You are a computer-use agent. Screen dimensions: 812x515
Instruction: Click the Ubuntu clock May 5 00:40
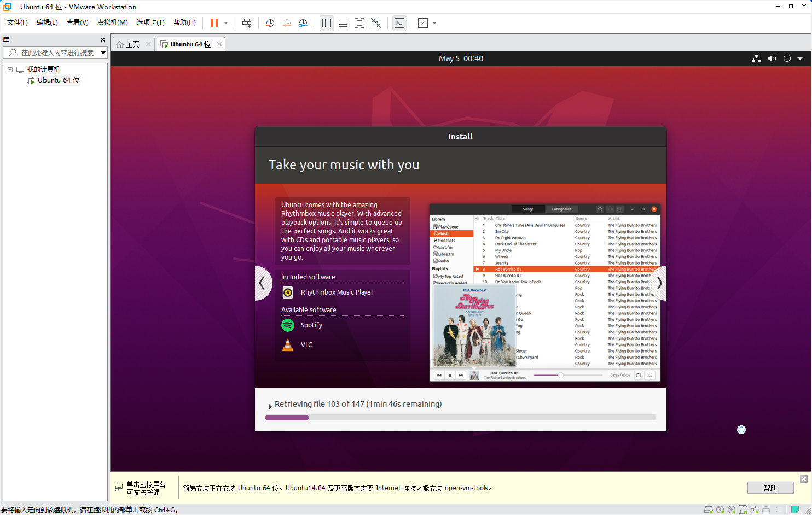461,58
